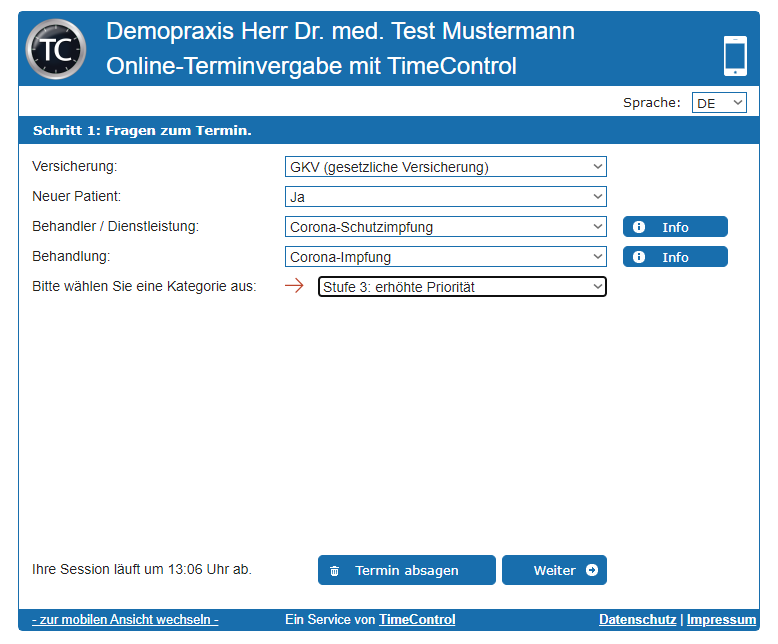Open the Behandler / Dienstleistung dropdown

(x=446, y=227)
